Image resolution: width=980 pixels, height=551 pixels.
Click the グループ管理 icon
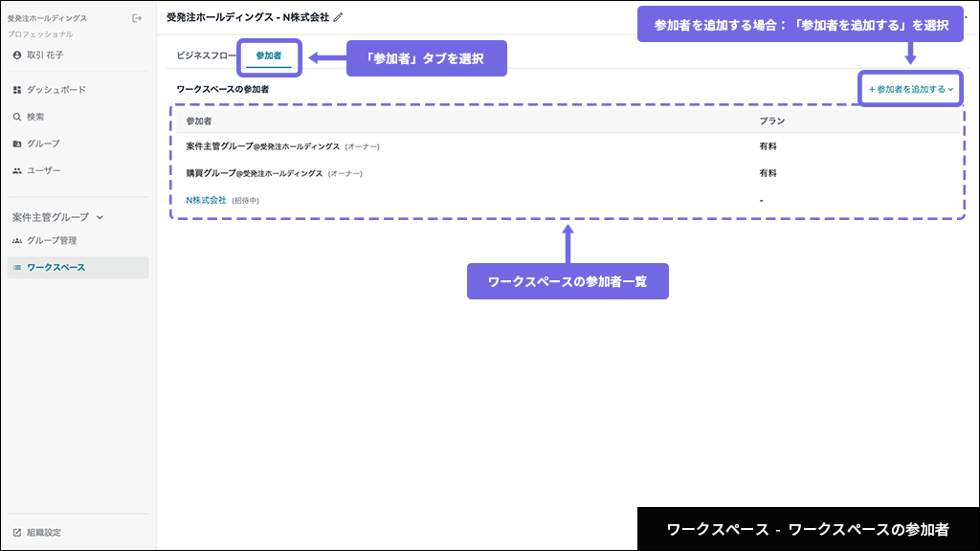click(x=17, y=240)
